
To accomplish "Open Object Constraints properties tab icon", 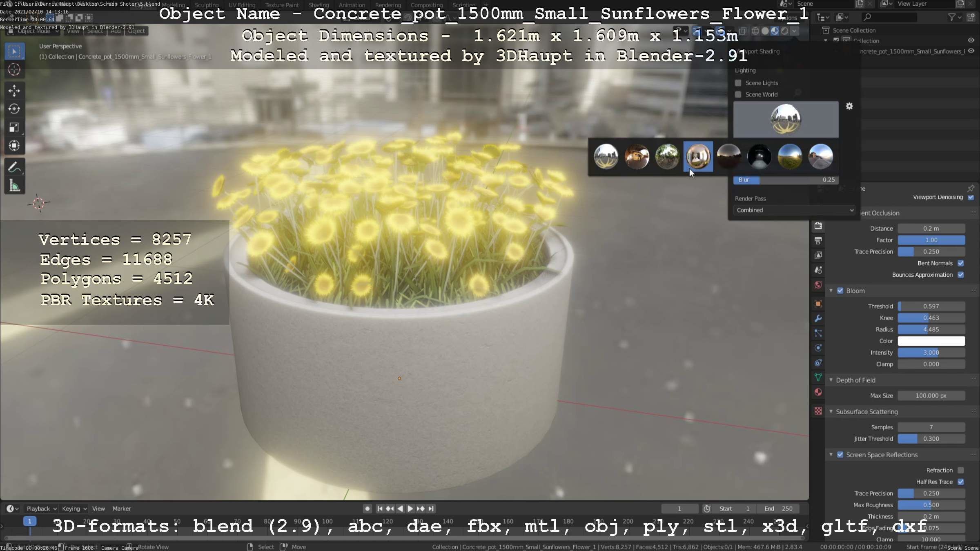I will [x=818, y=362].
